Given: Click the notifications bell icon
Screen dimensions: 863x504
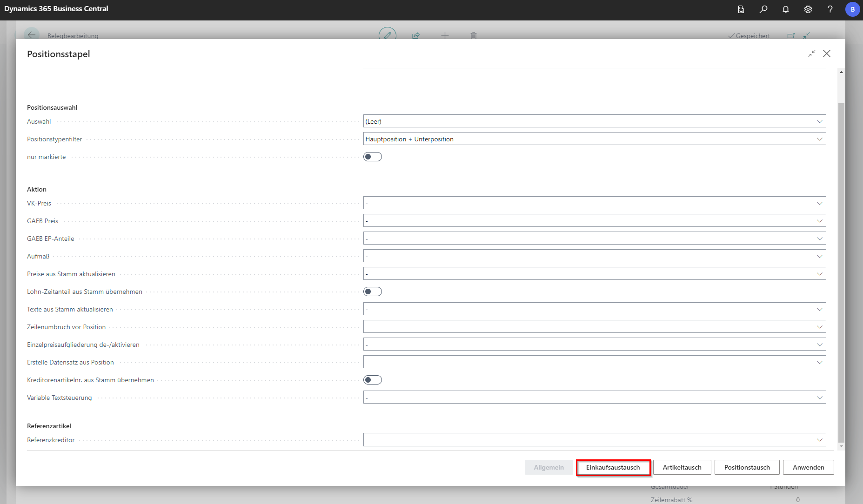Looking at the screenshot, I should 786,9.
